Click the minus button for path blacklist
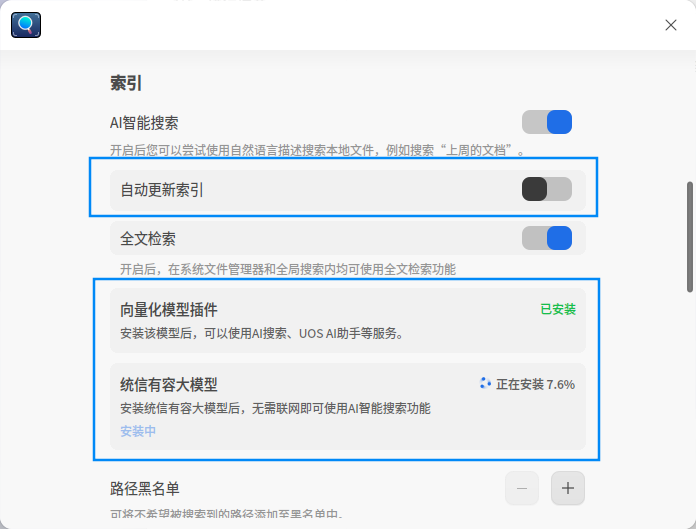Image resolution: width=696 pixels, height=529 pixels. [x=522, y=488]
